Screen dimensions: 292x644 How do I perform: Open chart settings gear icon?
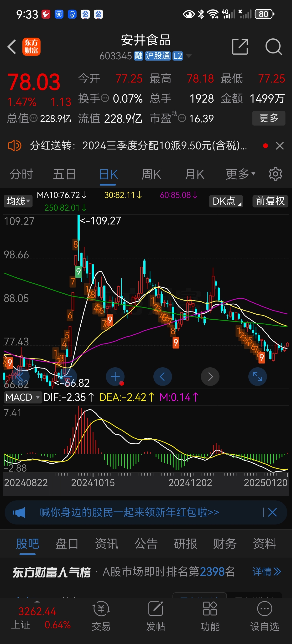pos(275,174)
